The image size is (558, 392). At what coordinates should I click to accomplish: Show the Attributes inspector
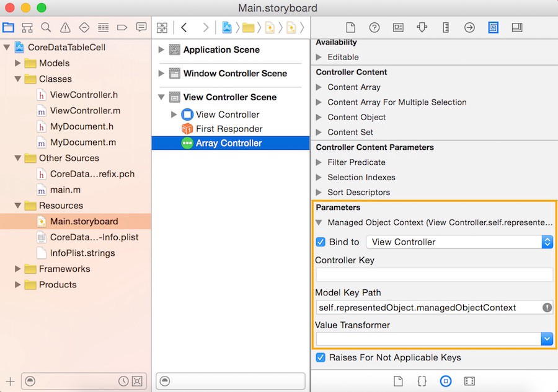(422, 27)
